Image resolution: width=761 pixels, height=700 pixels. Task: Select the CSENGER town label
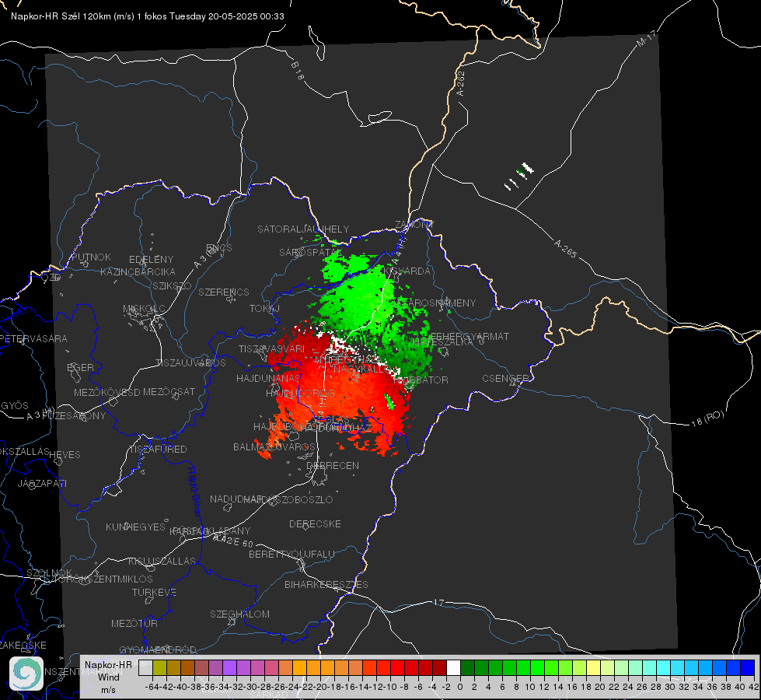505,379
